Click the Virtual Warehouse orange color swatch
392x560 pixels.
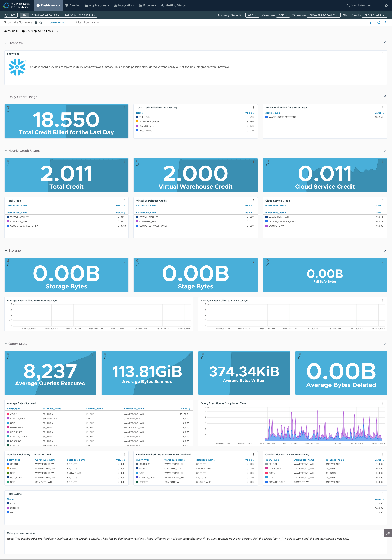(x=137, y=122)
